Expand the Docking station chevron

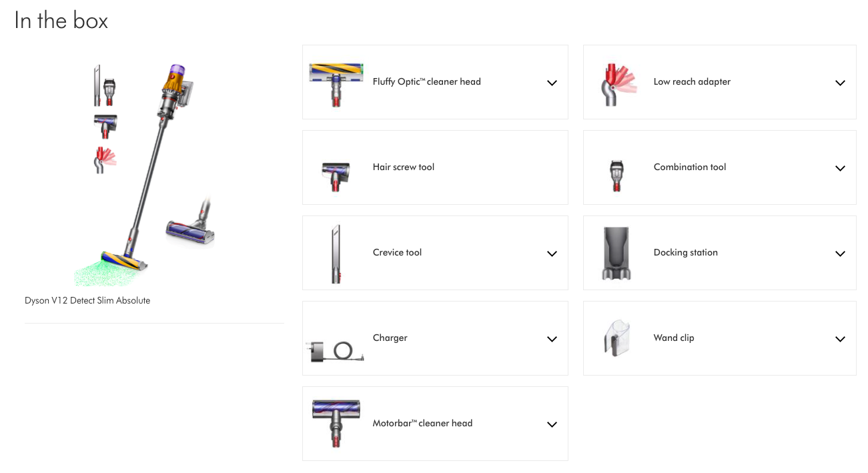click(x=840, y=254)
